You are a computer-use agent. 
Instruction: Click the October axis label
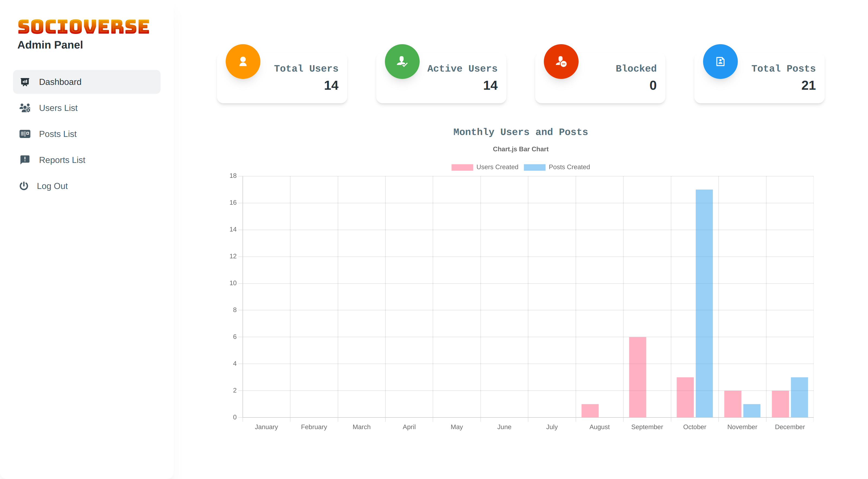click(694, 427)
